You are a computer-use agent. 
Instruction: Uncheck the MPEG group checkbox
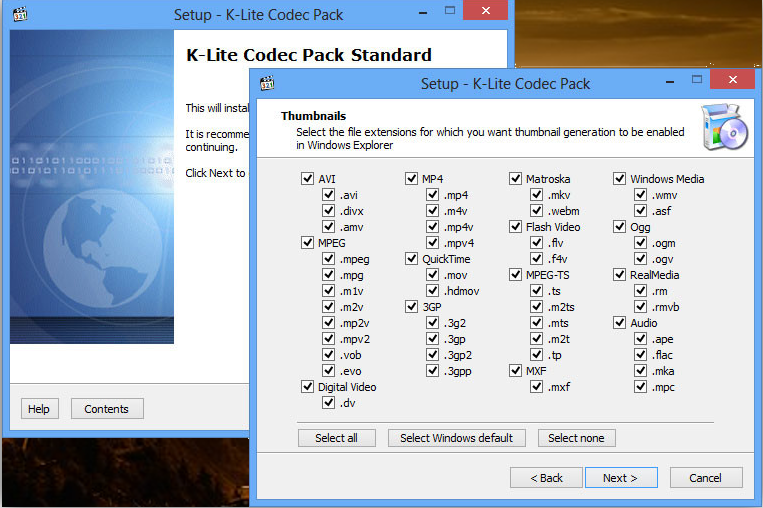click(x=307, y=242)
